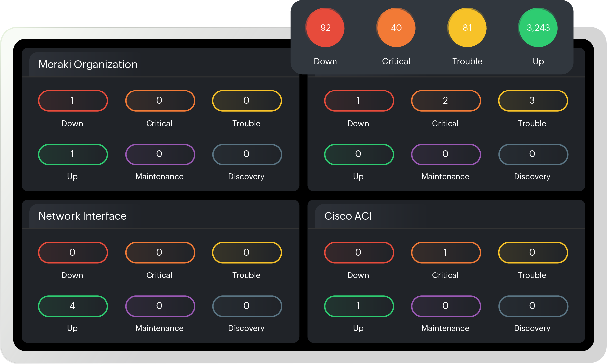Click the Trouble pill showing 3
Image resolution: width=607 pixels, height=364 pixels.
[533, 100]
